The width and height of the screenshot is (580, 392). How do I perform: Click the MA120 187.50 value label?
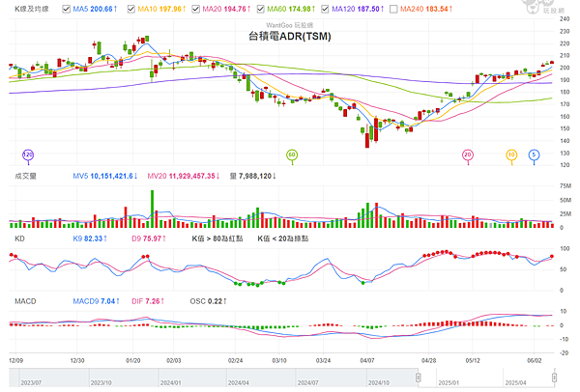[x=358, y=9]
